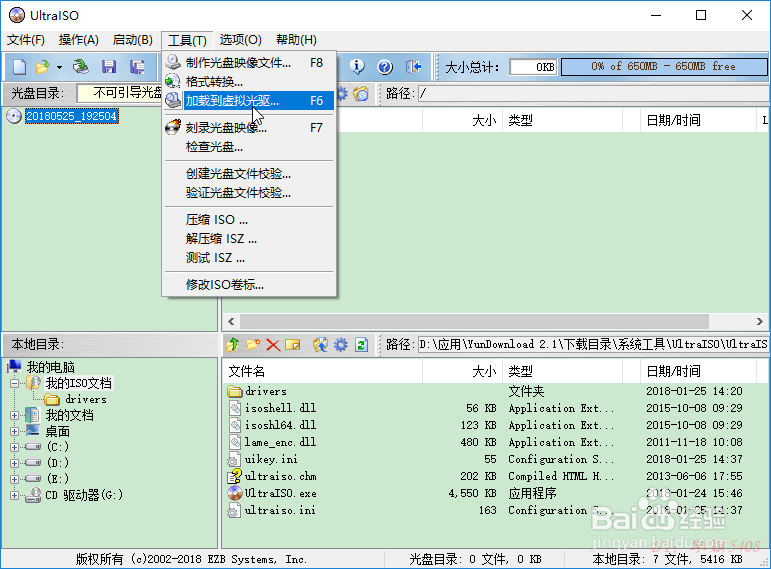Screen dimensions: 771x569
Task: Click the Burn CD image flame icon
Action: tap(173, 127)
